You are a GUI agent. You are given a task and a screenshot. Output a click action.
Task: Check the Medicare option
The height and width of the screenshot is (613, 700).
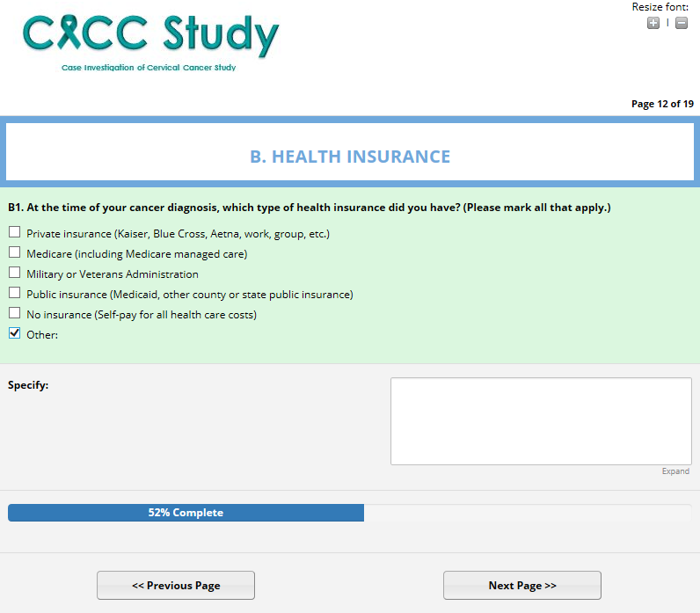(15, 252)
